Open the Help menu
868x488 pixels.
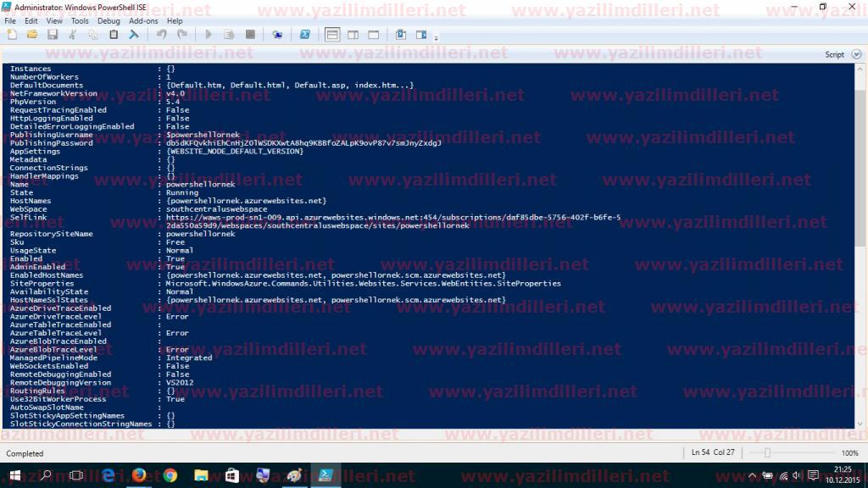pos(175,21)
